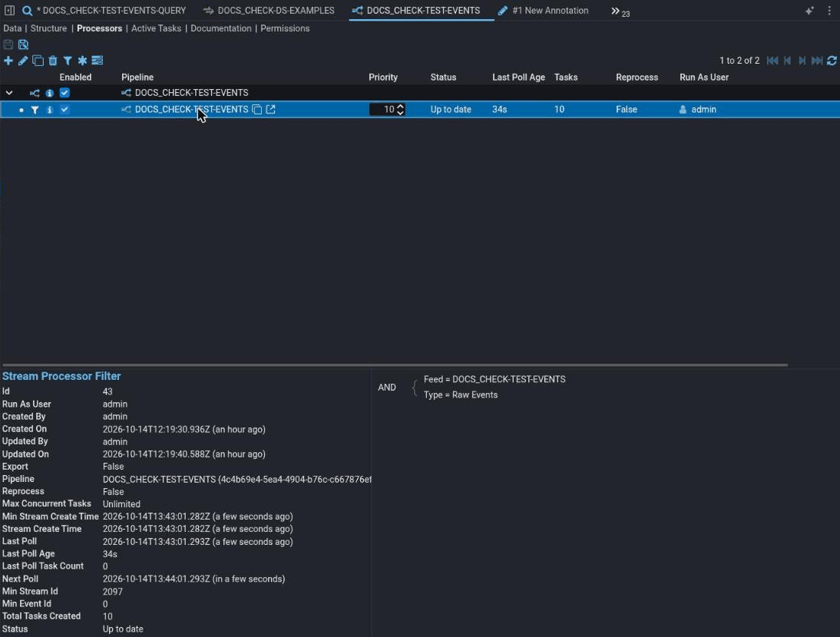840x637 pixels.
Task: Decrease the priority value with the down arrow
Action: tap(400, 112)
